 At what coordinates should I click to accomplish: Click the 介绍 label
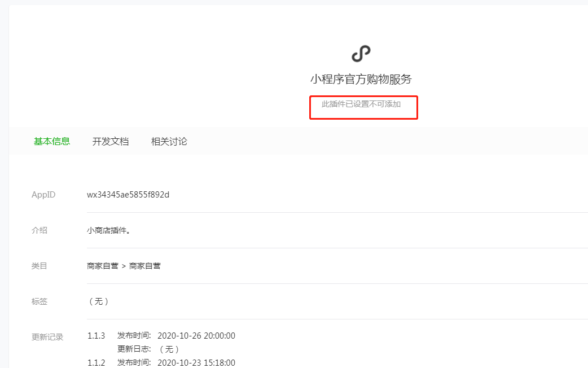[40, 230]
